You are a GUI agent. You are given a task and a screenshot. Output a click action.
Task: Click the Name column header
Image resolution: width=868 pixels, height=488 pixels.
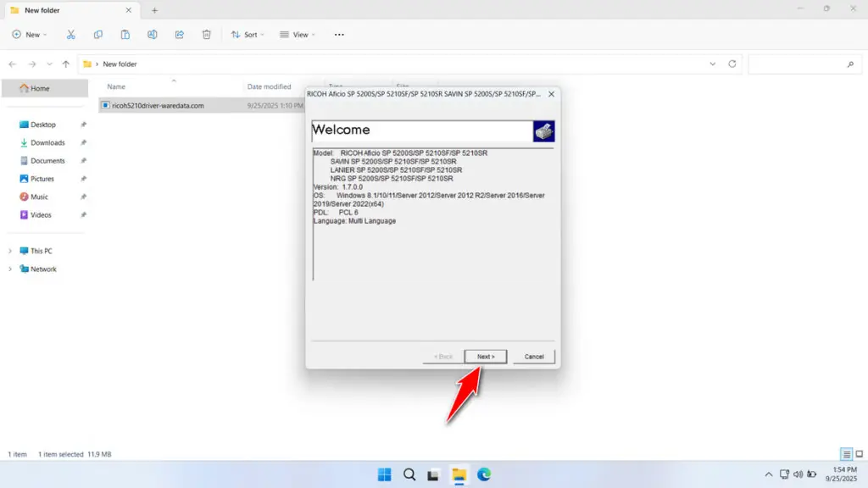coord(115,86)
